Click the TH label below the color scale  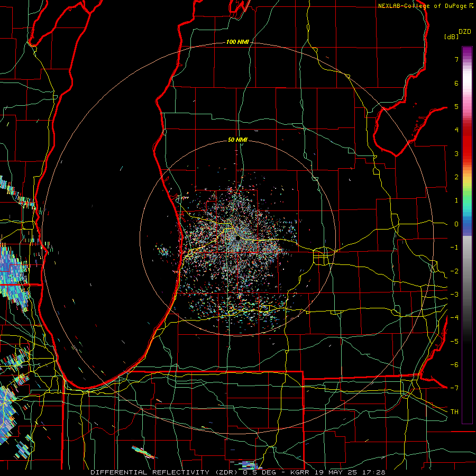(454, 411)
